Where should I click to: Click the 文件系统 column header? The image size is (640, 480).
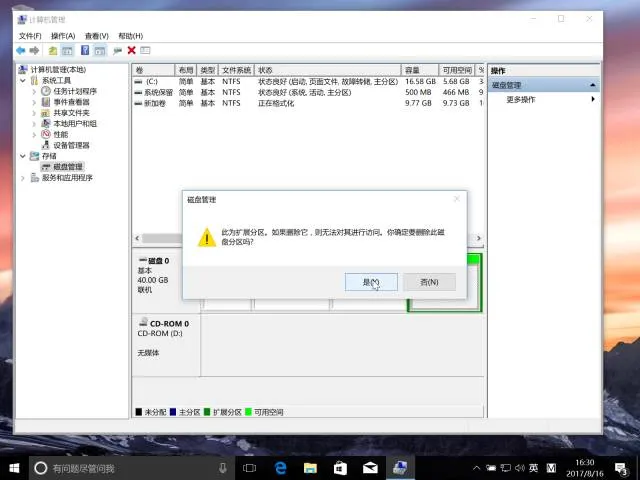pos(236,70)
